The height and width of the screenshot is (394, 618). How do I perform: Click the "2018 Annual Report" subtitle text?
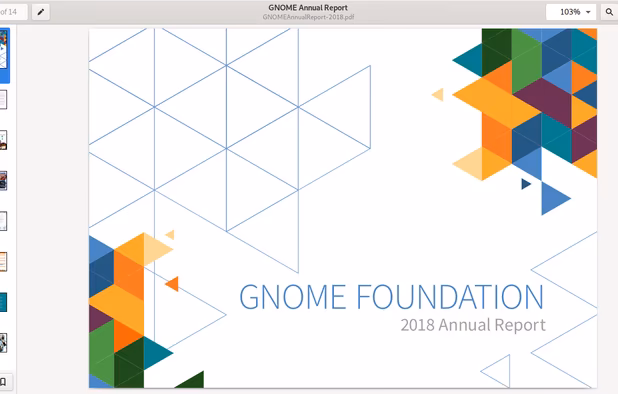tap(473, 325)
